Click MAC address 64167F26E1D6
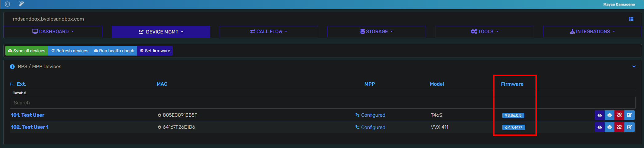This screenshot has height=148, width=644. [x=179, y=127]
